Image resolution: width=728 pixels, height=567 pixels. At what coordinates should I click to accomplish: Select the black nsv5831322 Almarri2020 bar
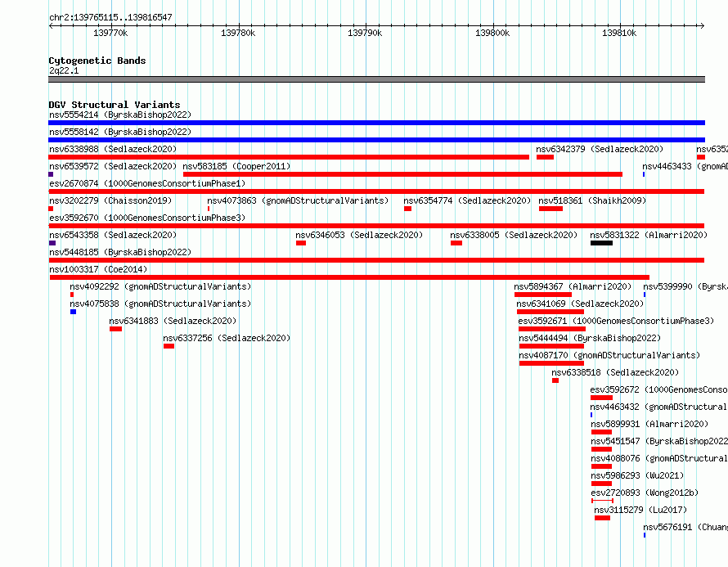coord(601,243)
